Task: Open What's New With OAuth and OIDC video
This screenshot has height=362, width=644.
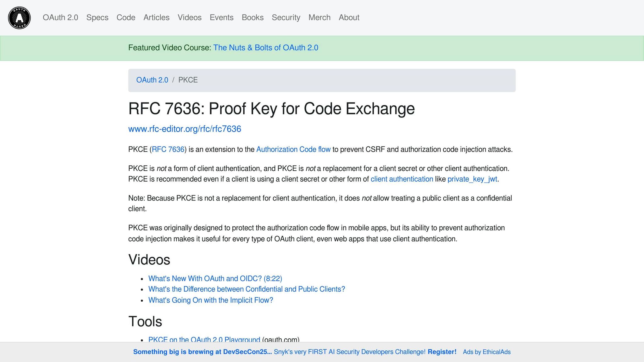Action: click(215, 279)
